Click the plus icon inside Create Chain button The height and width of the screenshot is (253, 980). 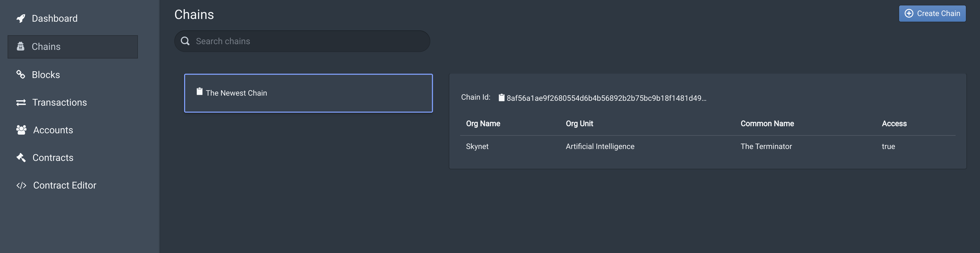click(909, 13)
